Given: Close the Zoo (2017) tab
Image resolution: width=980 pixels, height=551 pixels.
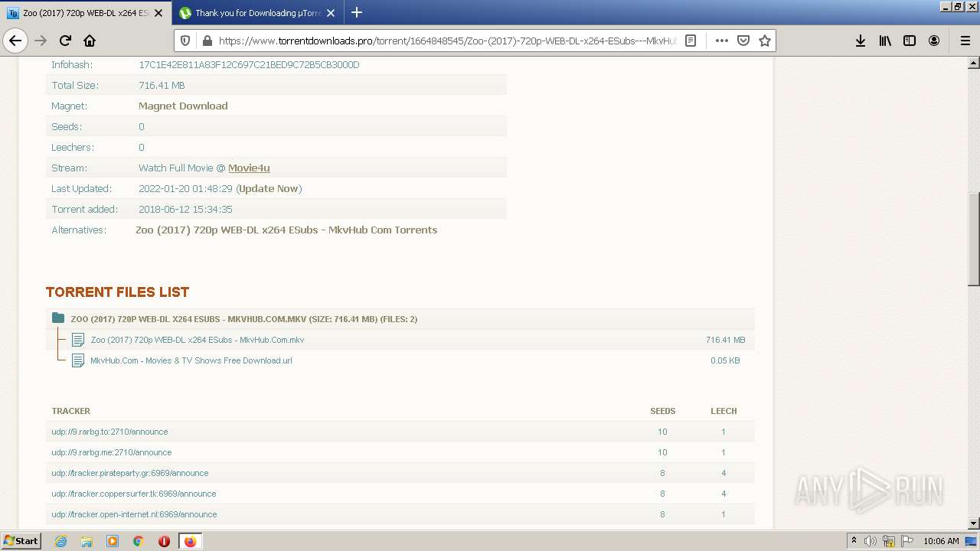Looking at the screenshot, I should 158,13.
